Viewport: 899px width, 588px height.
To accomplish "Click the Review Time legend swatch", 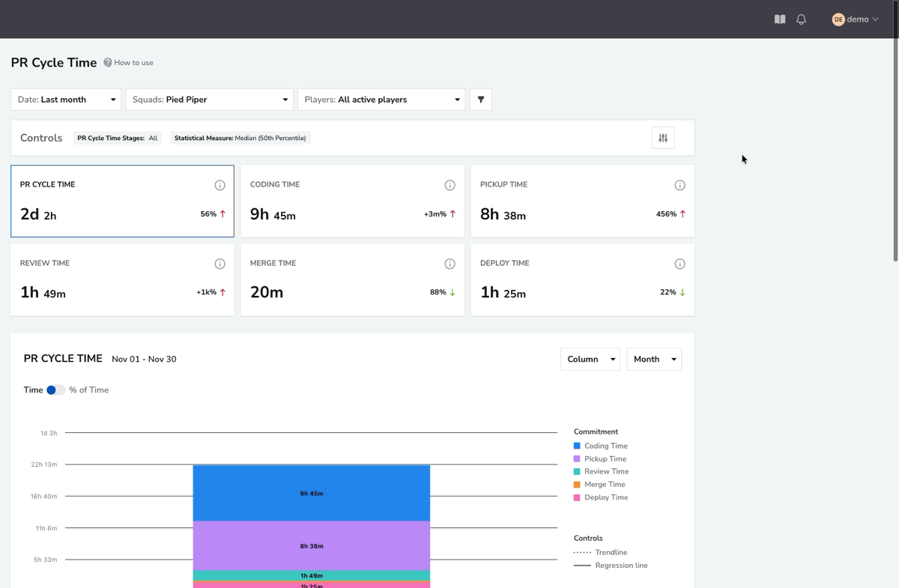I will coord(577,472).
